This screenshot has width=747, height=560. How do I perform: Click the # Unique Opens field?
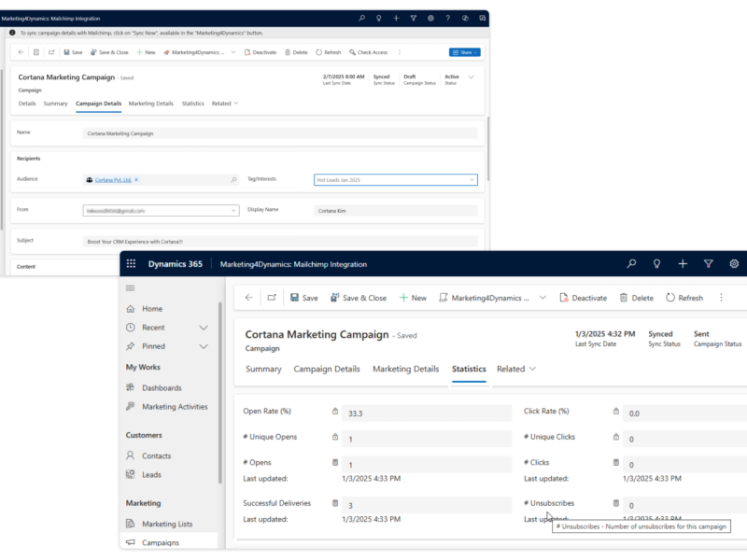point(427,439)
